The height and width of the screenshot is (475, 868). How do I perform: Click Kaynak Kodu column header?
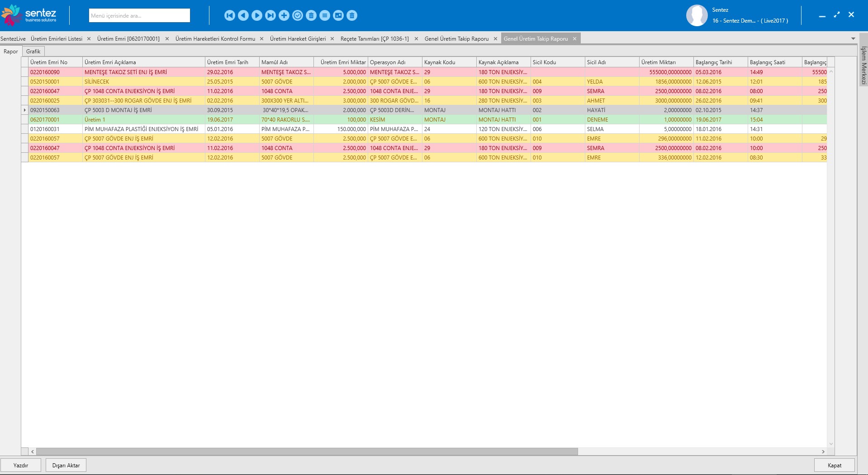(x=449, y=62)
